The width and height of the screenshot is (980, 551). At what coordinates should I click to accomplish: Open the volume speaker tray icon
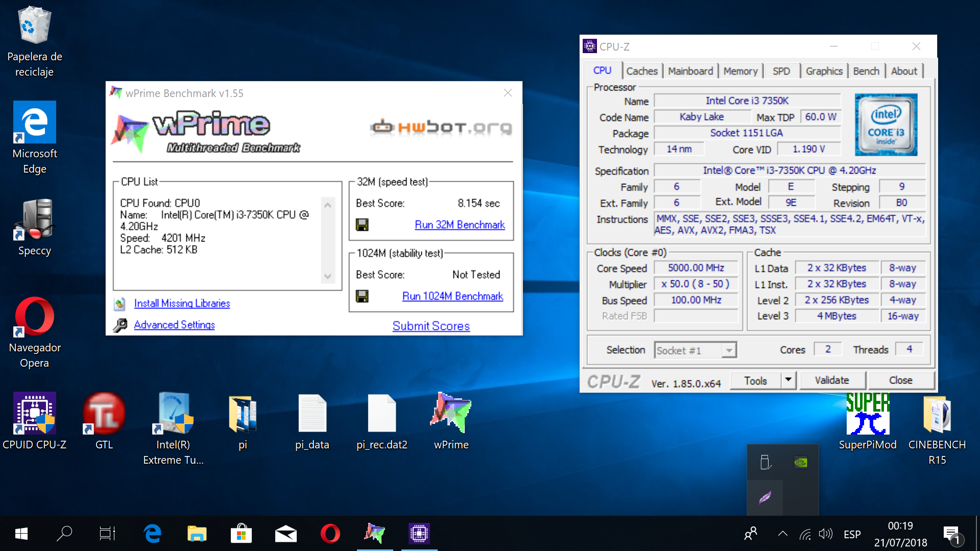click(825, 535)
